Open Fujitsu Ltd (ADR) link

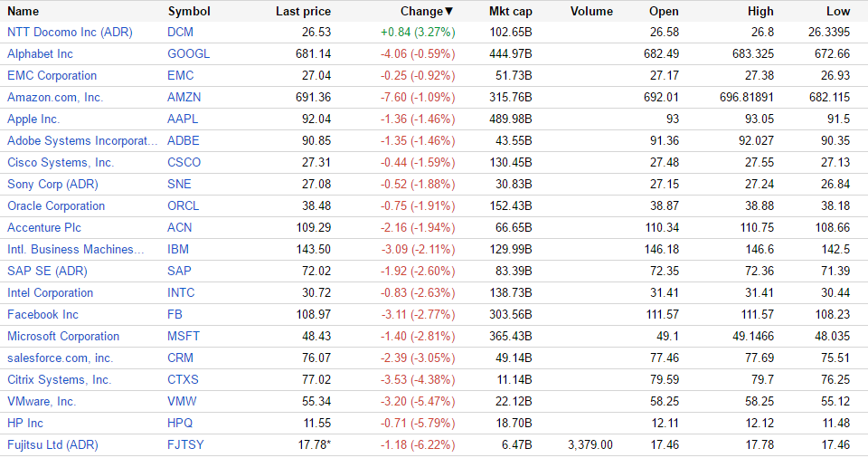click(x=52, y=444)
